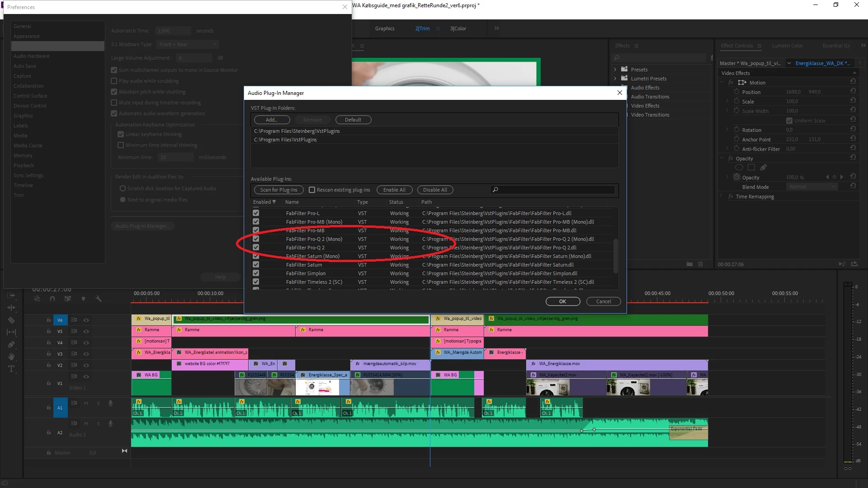The width and height of the screenshot is (868, 488).
Task: Select the Pen tool in the toolbar
Action: 11,344
